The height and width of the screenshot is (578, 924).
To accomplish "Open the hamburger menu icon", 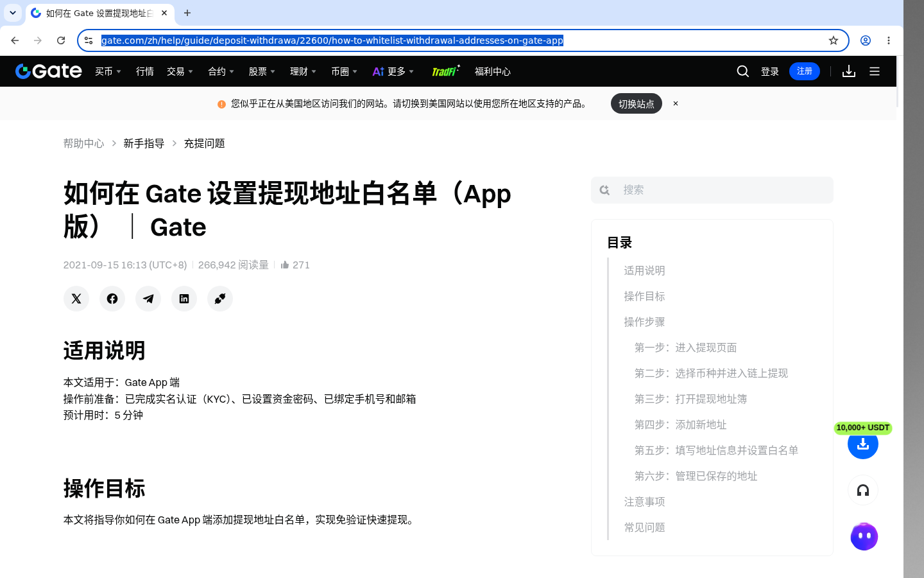I will [x=875, y=71].
